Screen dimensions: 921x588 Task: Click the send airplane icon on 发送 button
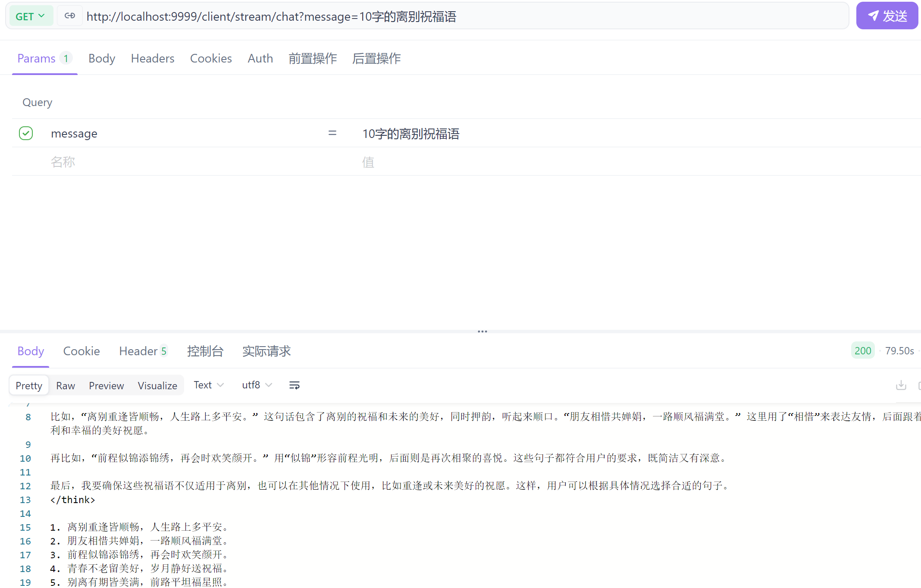point(874,16)
